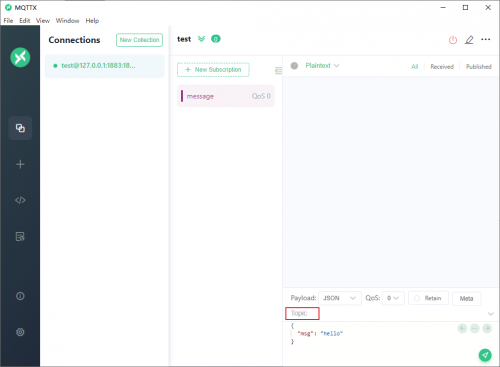Viewport: 500px width, 367px height.
Task: Create a new connection with the plus icon
Action: coord(20,164)
